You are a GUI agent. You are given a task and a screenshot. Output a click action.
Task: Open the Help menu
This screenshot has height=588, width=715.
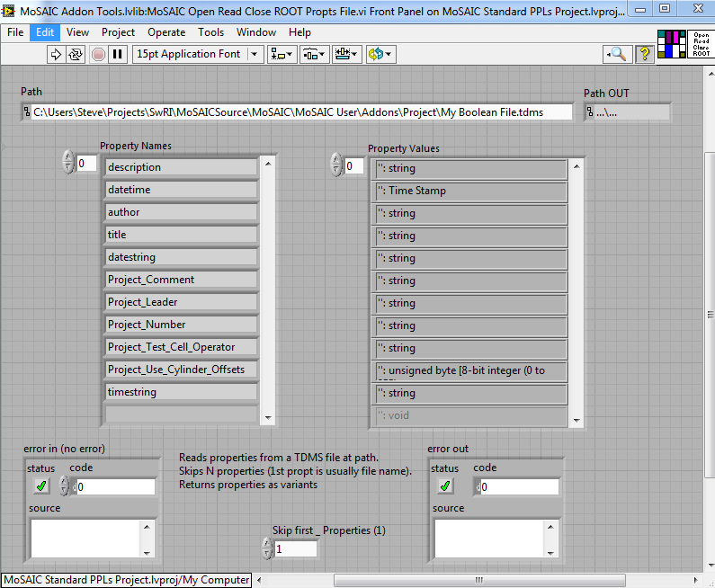[x=299, y=32]
